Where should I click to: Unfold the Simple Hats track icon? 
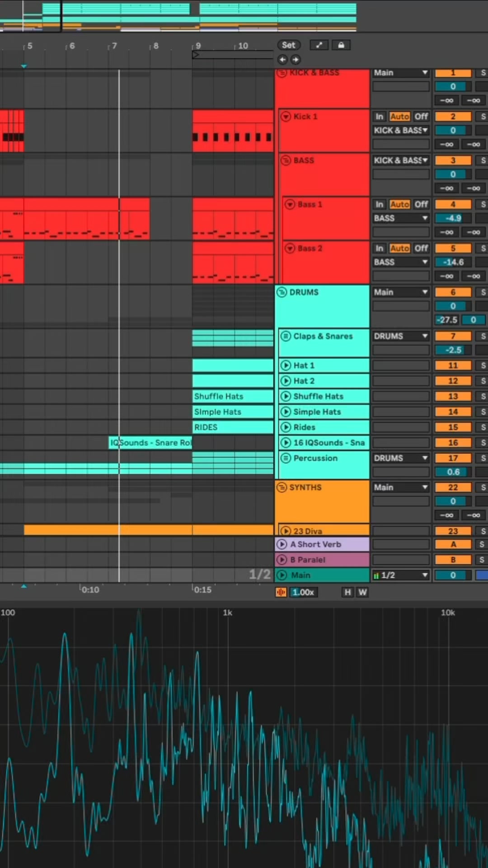click(x=286, y=411)
